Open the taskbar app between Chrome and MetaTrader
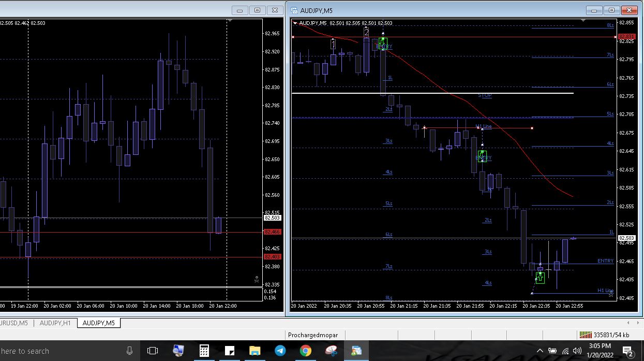Image resolution: width=644 pixels, height=361 pixels. (331, 351)
